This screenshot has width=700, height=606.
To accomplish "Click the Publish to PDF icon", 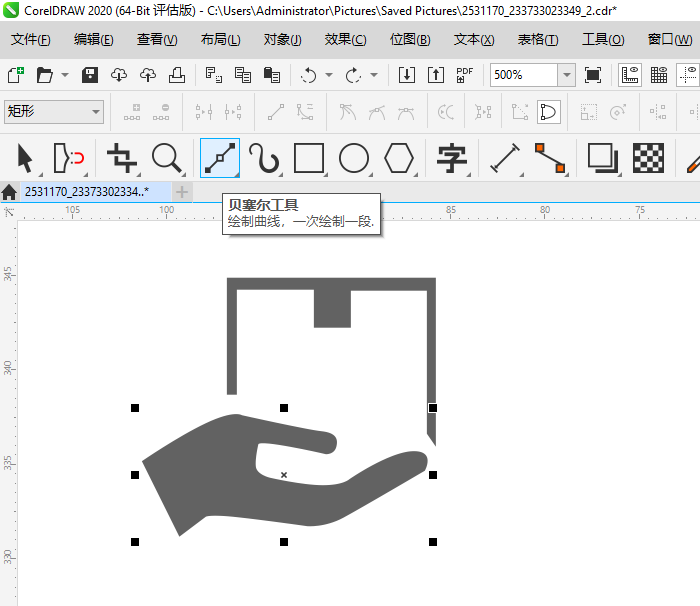I will pos(464,75).
